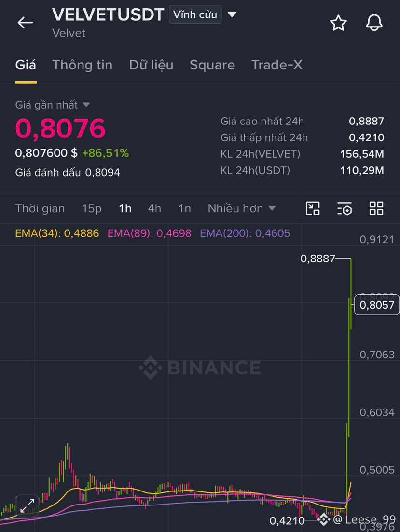Tap the 0,5005 price axis label
This screenshot has height=532, width=400.
[377, 470]
